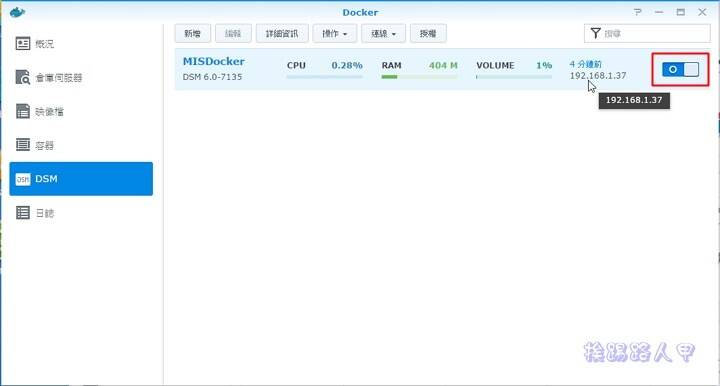Toggle the MISDocker power switch off
Image resolution: width=720 pixels, height=386 pixels.
681,69
